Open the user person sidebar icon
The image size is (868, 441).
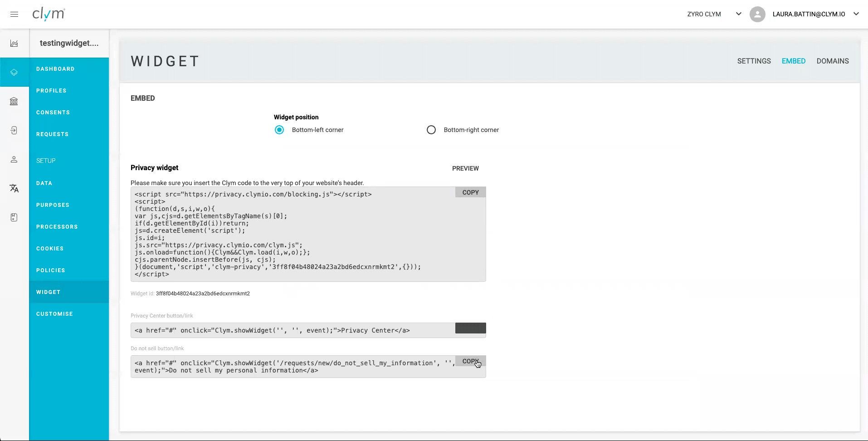coord(14,159)
